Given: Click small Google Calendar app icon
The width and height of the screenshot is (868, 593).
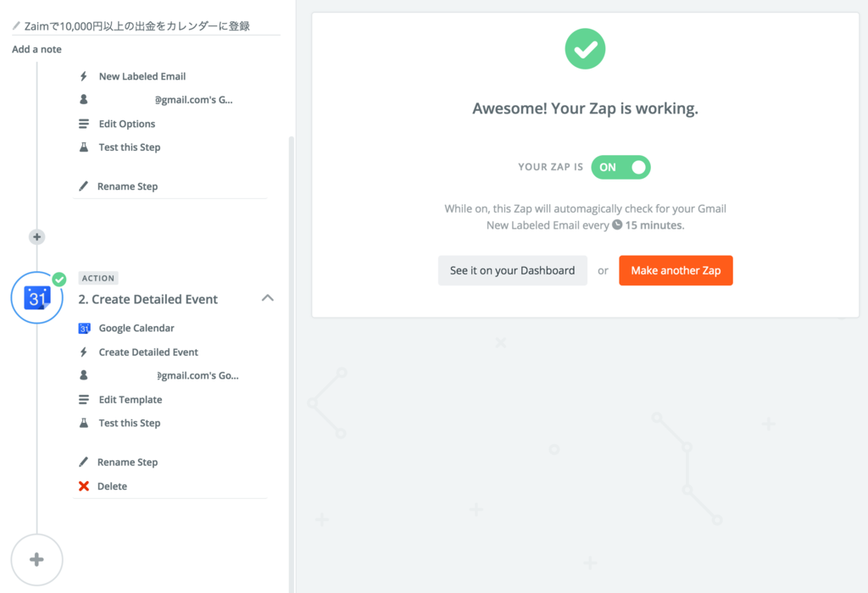Looking at the screenshot, I should pos(84,328).
